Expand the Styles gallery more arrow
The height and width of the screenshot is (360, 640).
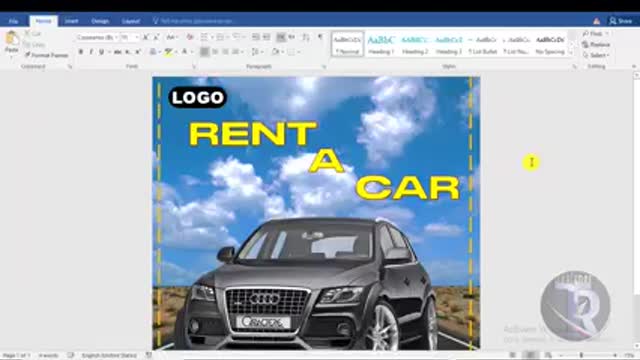[x=571, y=53]
